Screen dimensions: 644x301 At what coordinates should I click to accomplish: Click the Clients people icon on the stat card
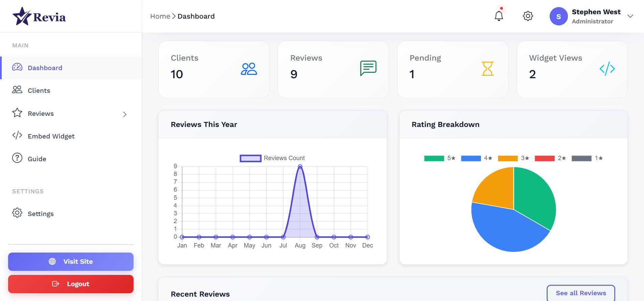(x=249, y=69)
